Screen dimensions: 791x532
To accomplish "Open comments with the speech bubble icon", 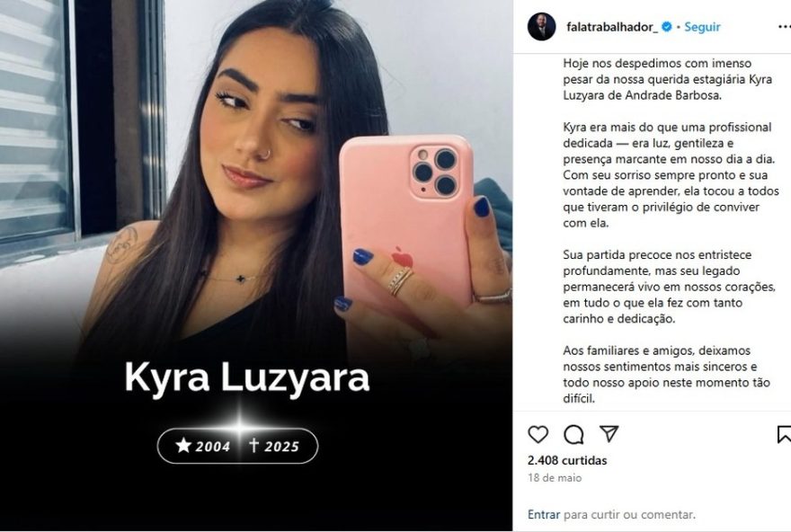I will point(573,434).
